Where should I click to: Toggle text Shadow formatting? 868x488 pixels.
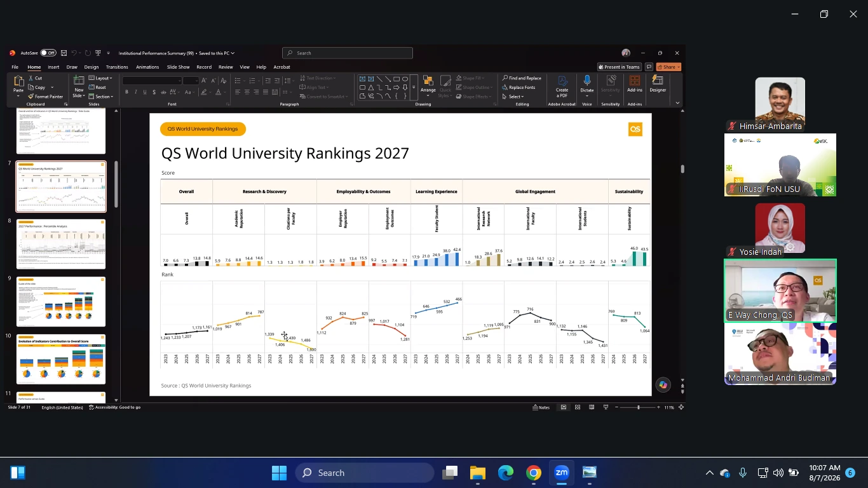pyautogui.click(x=154, y=92)
